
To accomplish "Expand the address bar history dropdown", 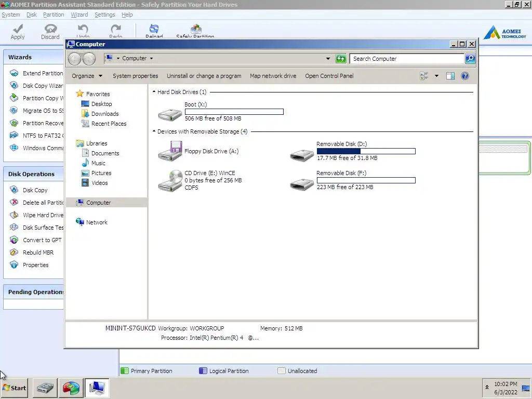I will 328,59.
